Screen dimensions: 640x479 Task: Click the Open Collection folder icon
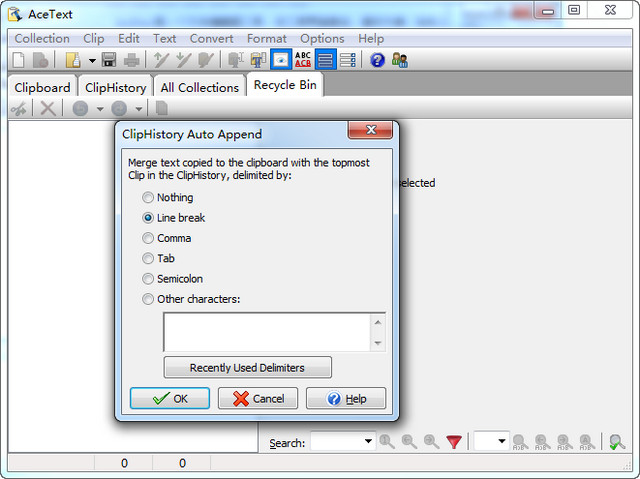point(73,60)
